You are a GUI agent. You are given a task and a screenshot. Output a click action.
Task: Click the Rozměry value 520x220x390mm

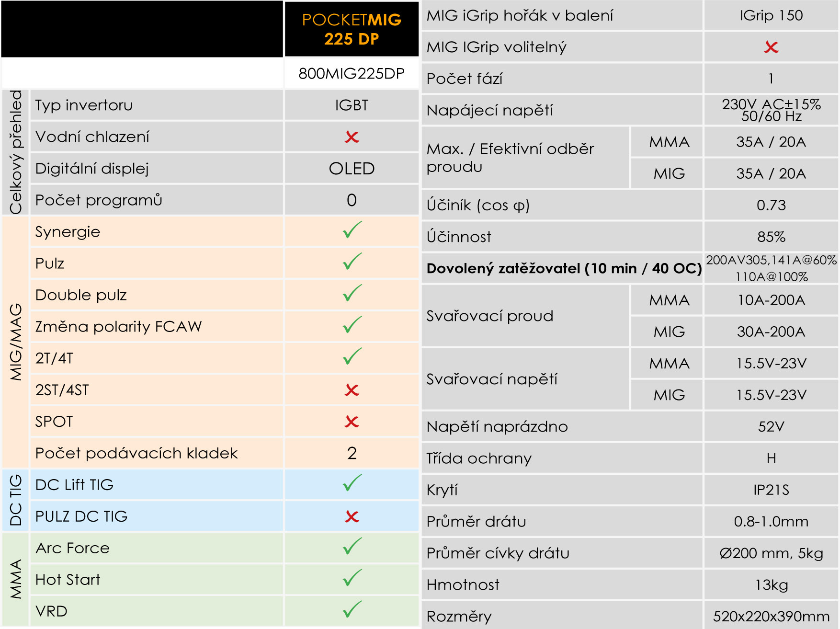tap(772, 616)
